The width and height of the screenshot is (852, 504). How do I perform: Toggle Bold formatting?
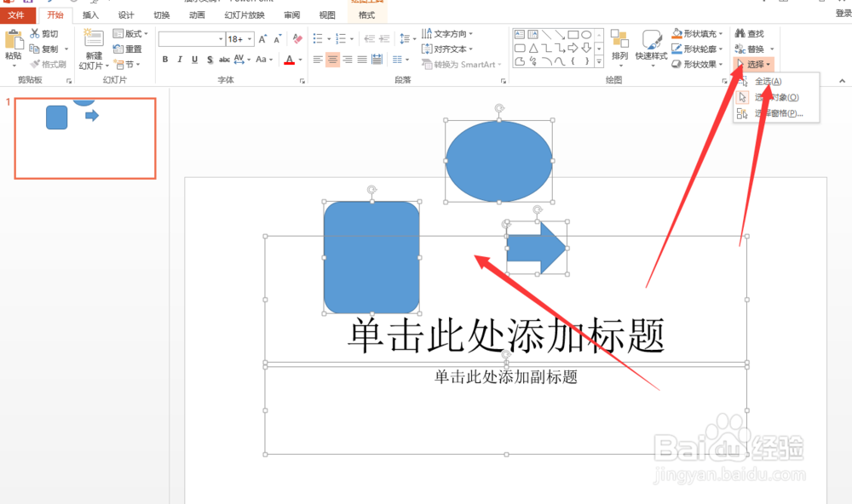pyautogui.click(x=165, y=60)
